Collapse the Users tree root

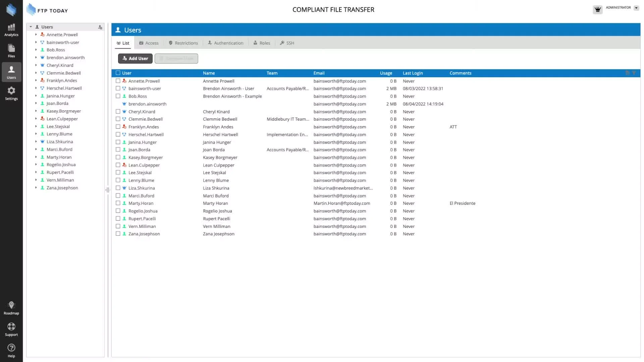point(31,27)
